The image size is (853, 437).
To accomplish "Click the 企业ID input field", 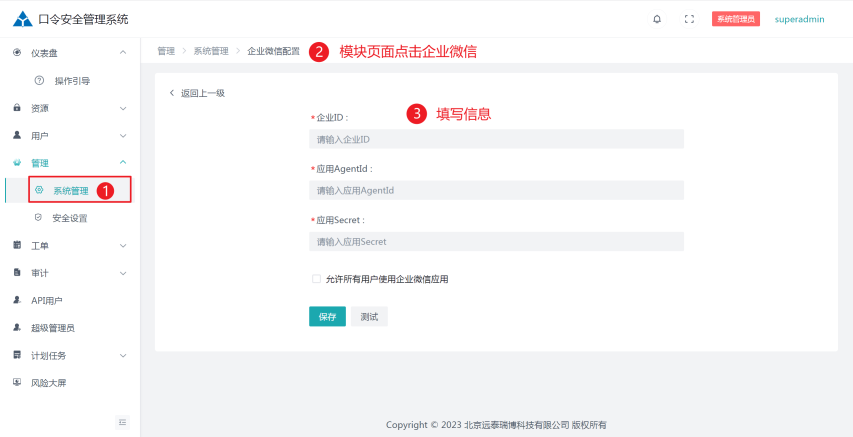I will [x=496, y=139].
